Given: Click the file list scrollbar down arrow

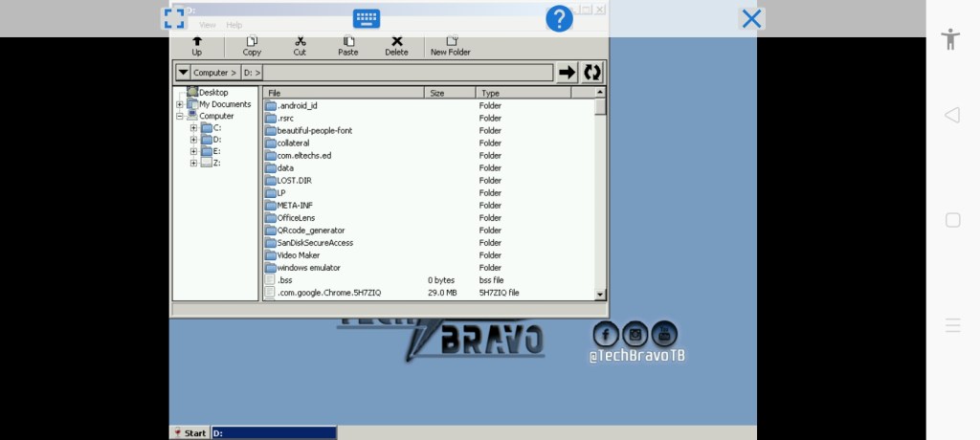Looking at the screenshot, I should pos(600,295).
